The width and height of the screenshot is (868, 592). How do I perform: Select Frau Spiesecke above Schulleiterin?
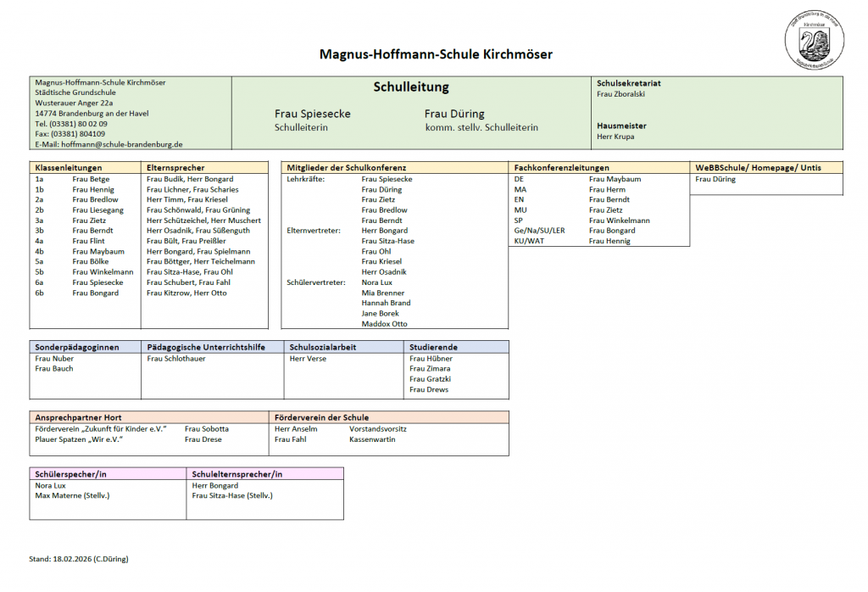pyautogui.click(x=312, y=114)
